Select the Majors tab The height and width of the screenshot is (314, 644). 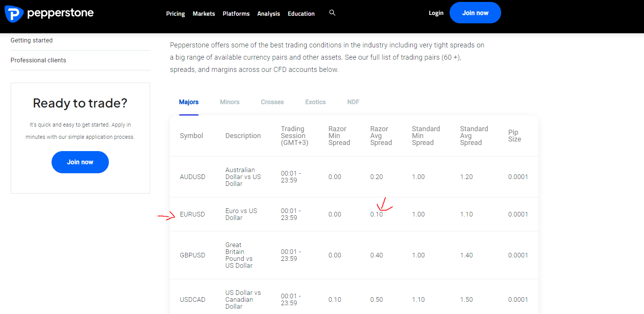189,102
